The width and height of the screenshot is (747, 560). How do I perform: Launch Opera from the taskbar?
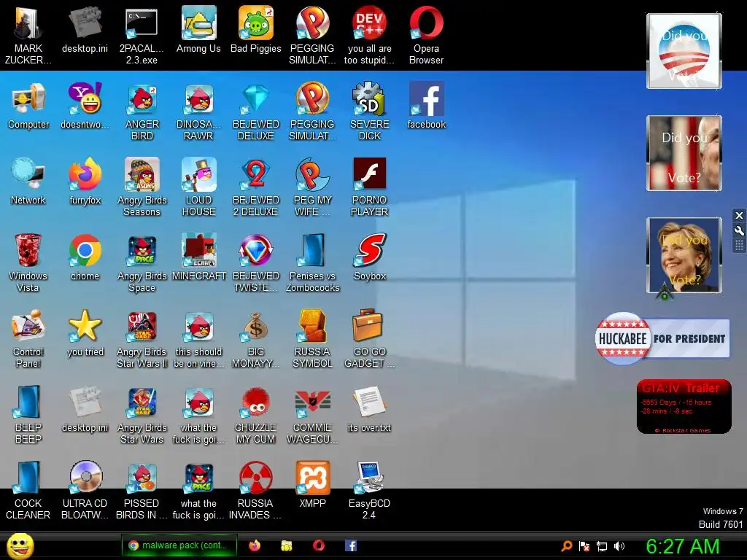pos(319,545)
